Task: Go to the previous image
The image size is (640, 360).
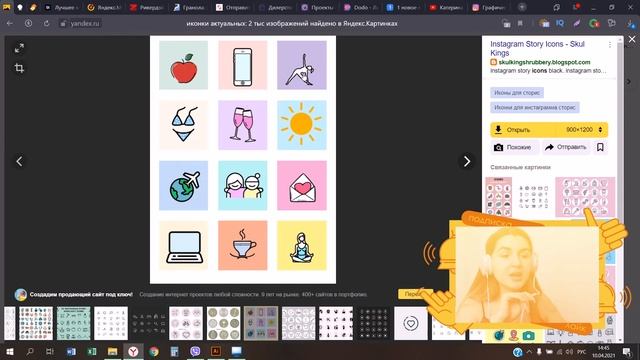Action: 19,161
